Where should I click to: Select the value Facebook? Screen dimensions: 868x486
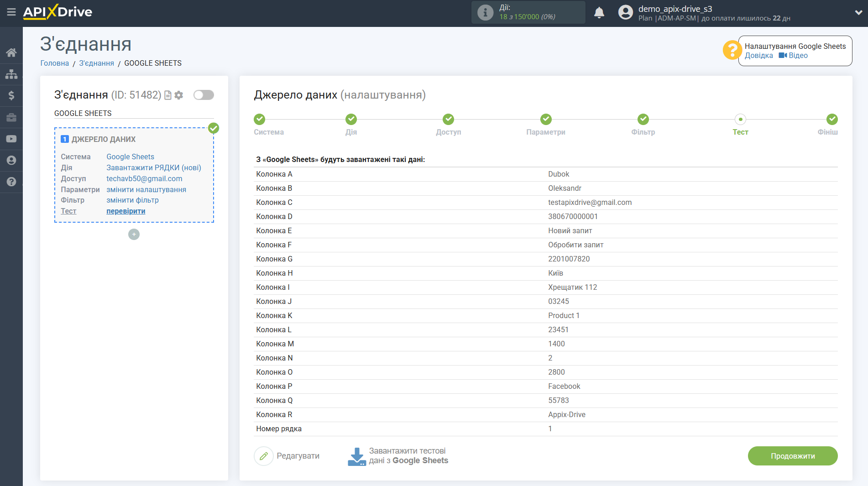pos(564,386)
